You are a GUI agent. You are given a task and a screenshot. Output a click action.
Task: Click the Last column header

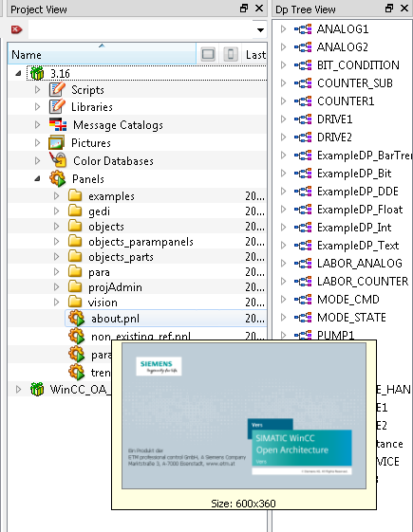pyautogui.click(x=255, y=55)
